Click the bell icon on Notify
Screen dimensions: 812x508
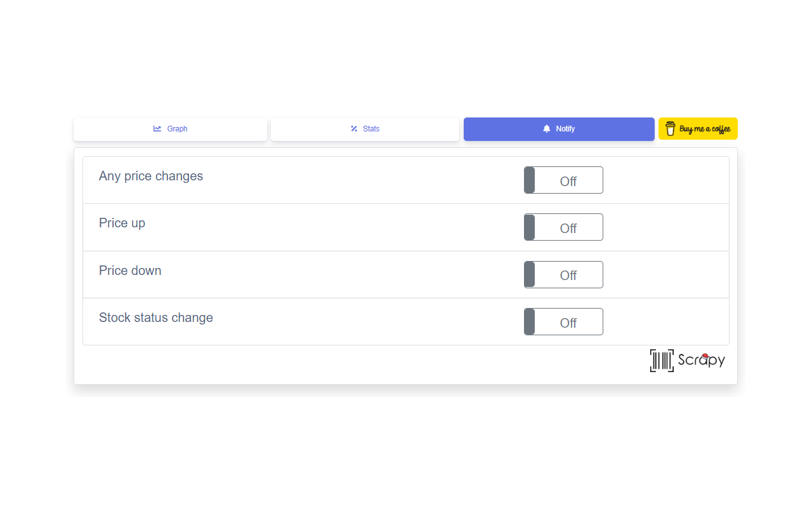(547, 129)
